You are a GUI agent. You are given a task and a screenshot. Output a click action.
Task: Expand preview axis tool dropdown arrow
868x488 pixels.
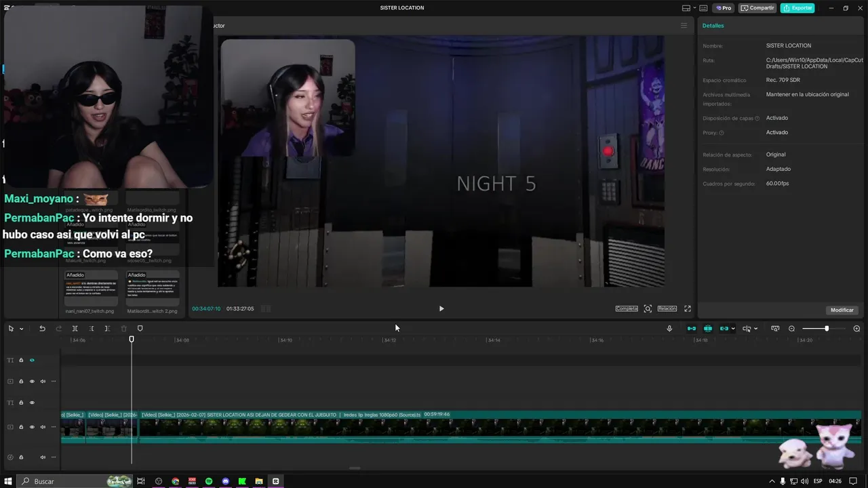coord(755,329)
